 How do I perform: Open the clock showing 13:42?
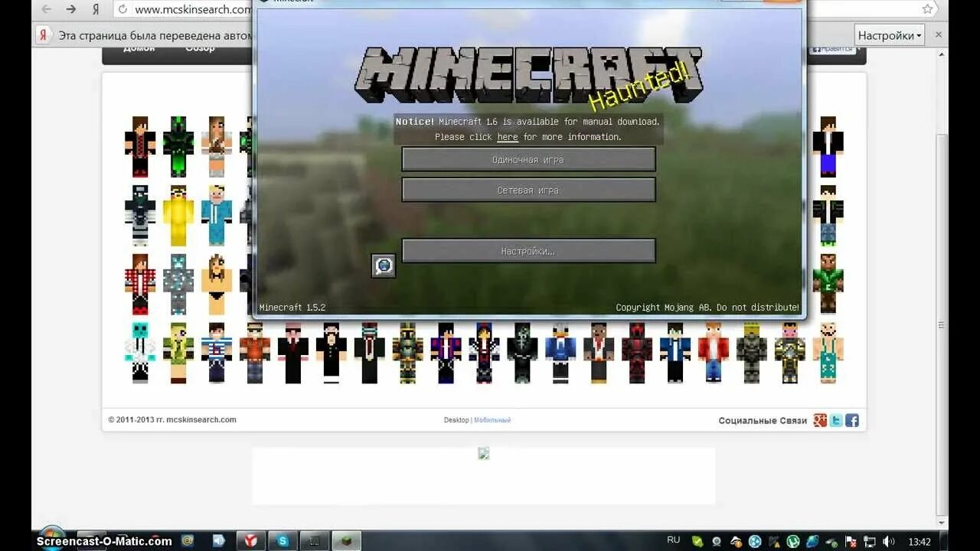click(x=920, y=542)
